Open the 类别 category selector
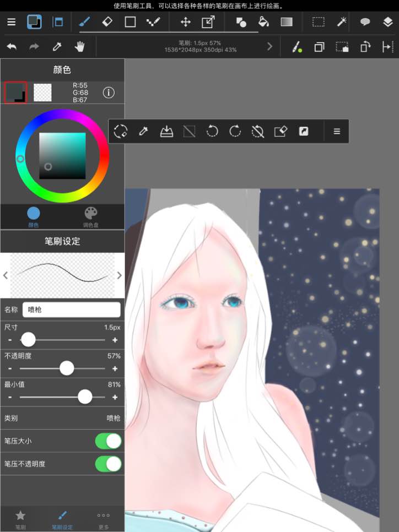This screenshot has height=532, width=399. [x=62, y=418]
